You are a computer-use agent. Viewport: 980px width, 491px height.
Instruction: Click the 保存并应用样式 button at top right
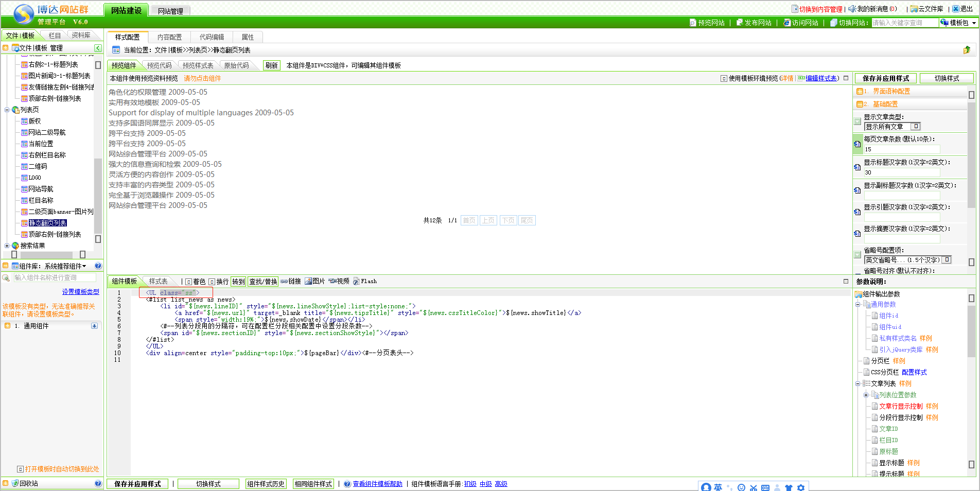point(885,78)
